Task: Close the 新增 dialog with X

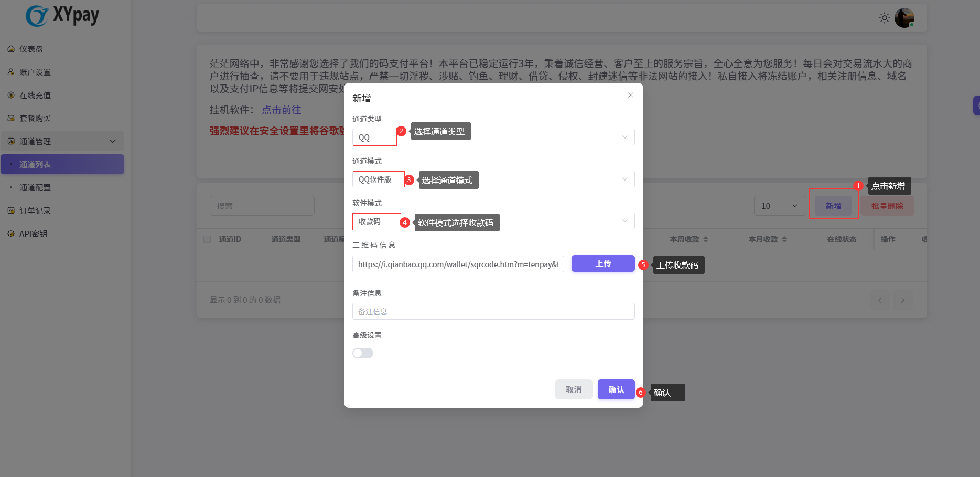Action: point(630,95)
